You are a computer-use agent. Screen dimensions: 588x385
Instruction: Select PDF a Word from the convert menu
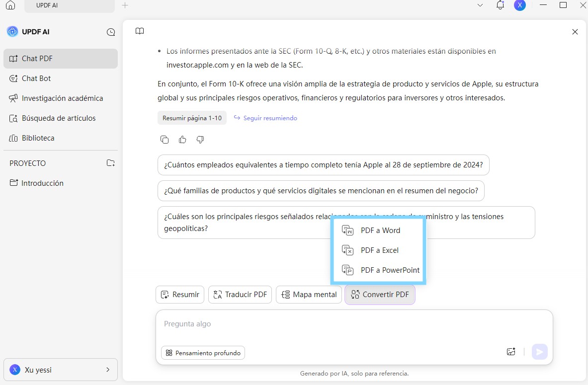click(x=380, y=230)
